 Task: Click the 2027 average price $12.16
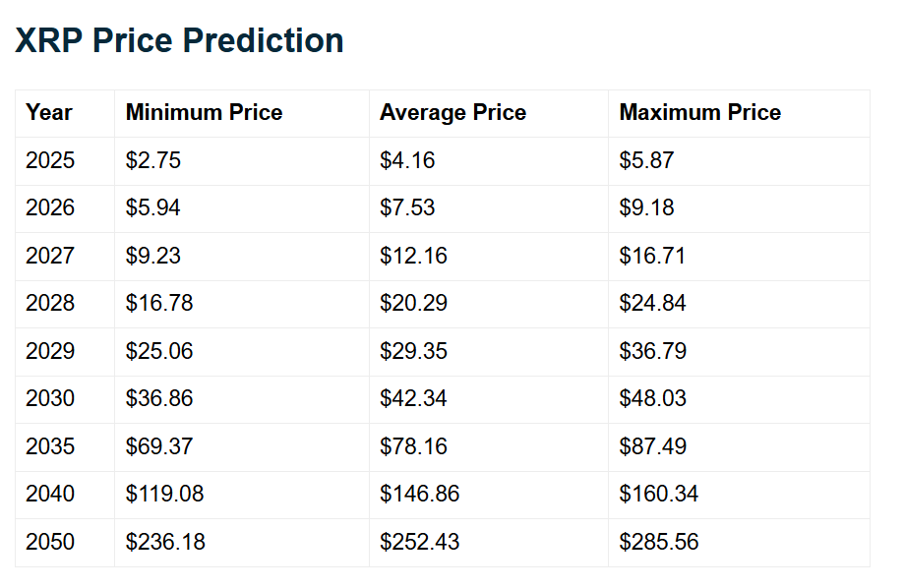pos(413,256)
